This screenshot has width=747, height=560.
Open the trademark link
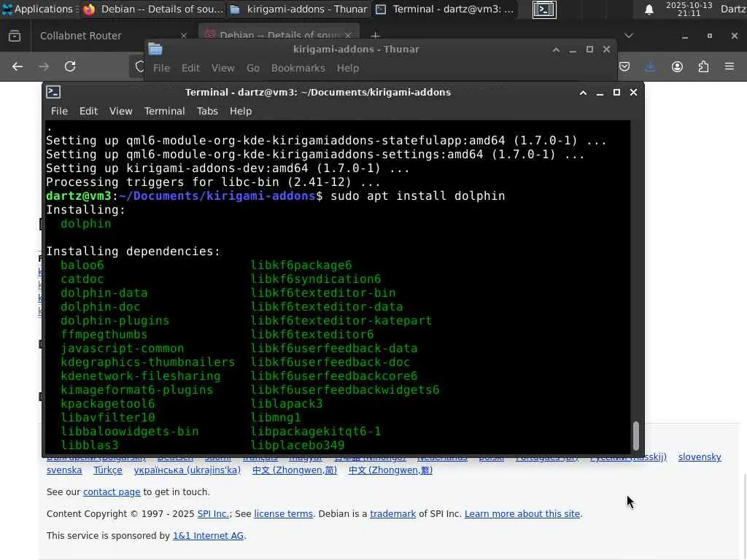click(393, 514)
